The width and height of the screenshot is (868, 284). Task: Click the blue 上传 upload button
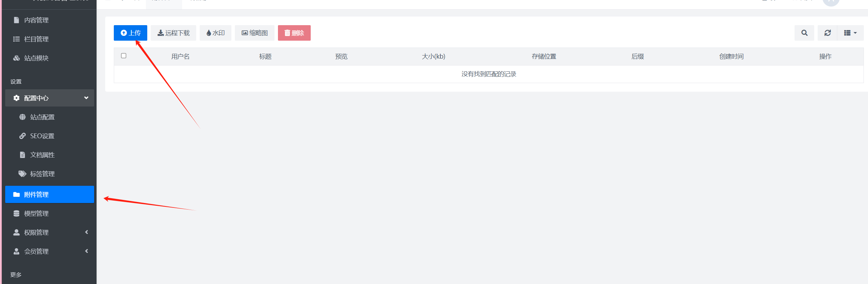click(x=130, y=33)
